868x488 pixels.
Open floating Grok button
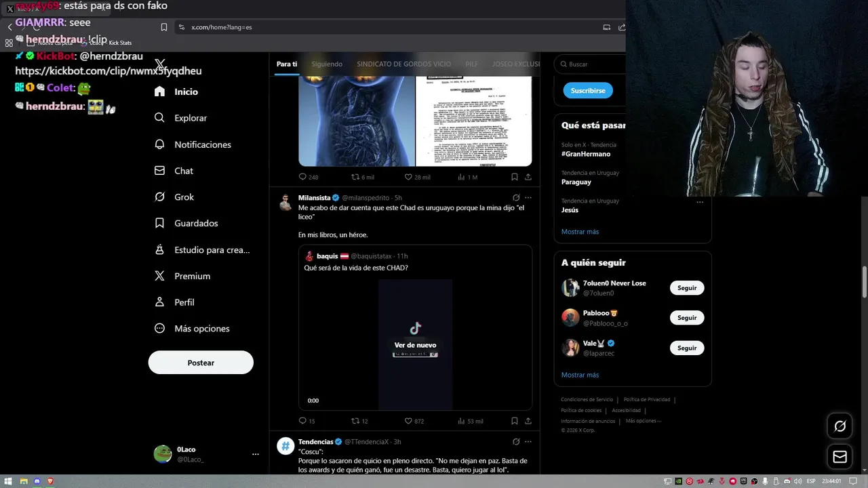pyautogui.click(x=840, y=426)
